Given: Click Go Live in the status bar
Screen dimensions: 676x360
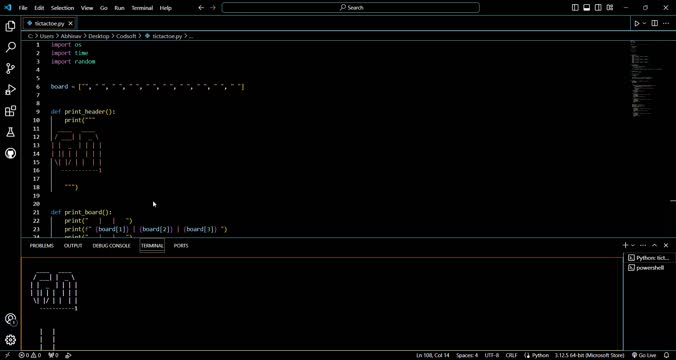Looking at the screenshot, I should (644, 356).
